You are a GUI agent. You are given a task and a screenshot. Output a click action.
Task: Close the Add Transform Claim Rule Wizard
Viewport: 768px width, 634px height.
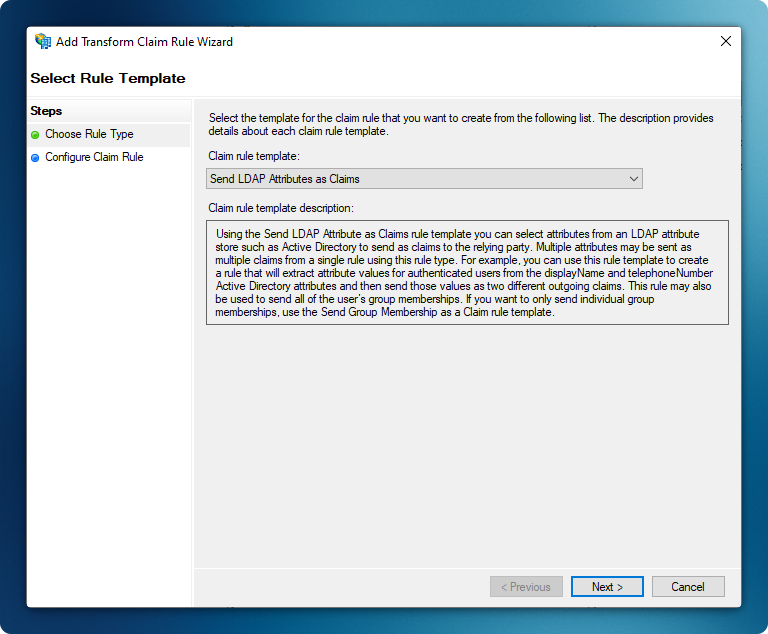point(725,42)
